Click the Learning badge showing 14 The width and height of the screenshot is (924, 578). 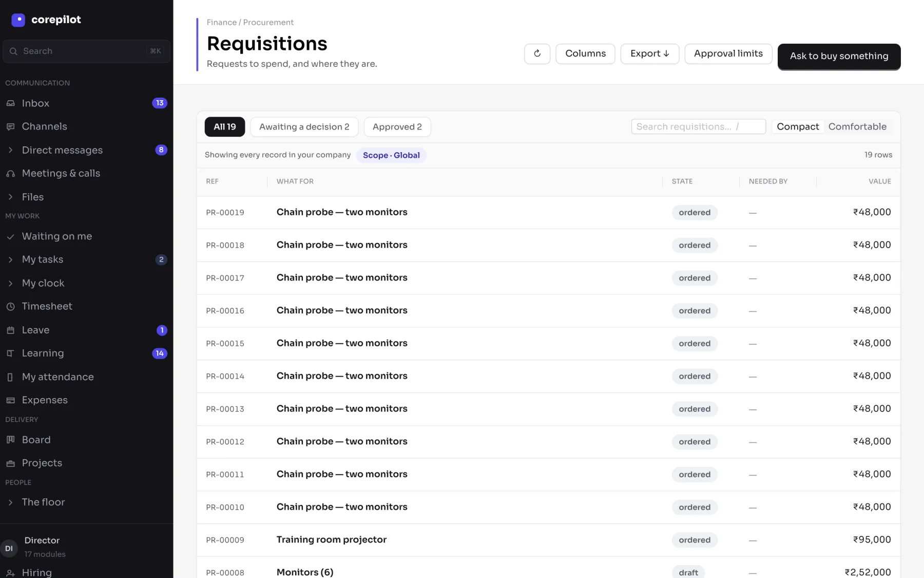coord(160,353)
